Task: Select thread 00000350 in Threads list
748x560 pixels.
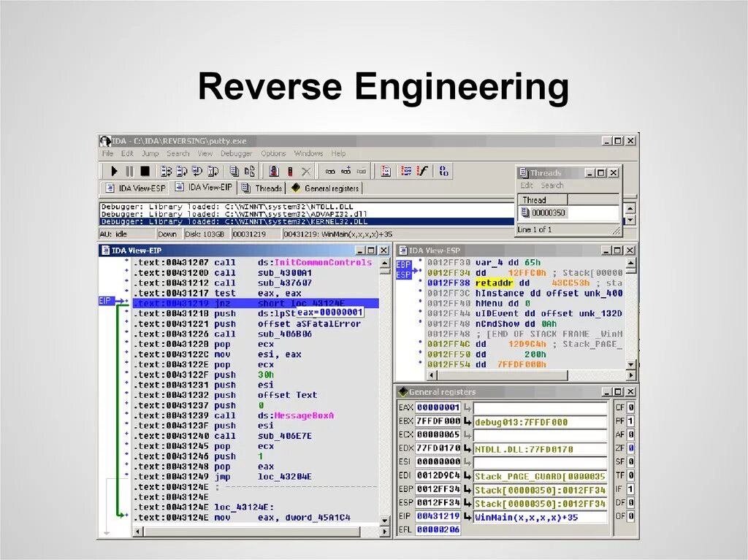Action: (x=548, y=212)
